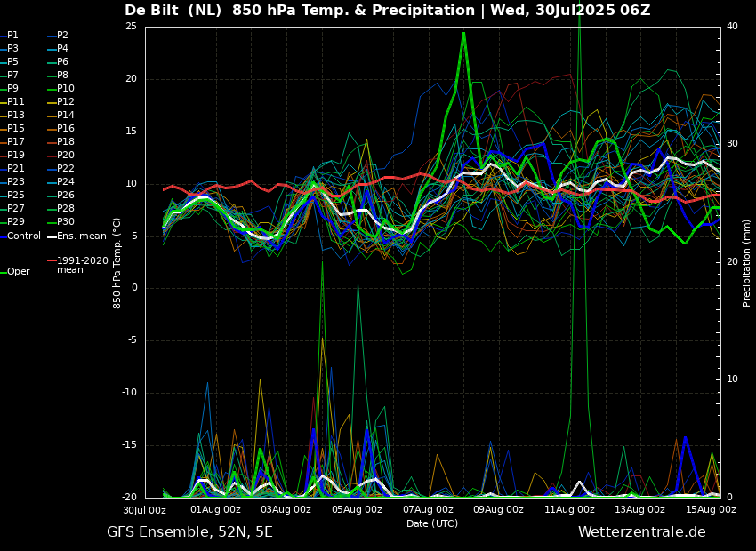Image resolution: width=756 pixels, height=551 pixels.
Task: Select legend entry P4
Action: click(62, 48)
